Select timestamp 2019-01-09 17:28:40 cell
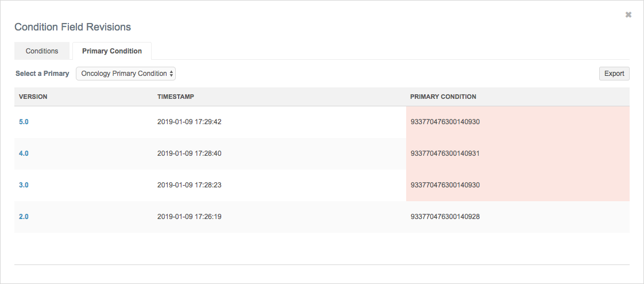 (189, 153)
